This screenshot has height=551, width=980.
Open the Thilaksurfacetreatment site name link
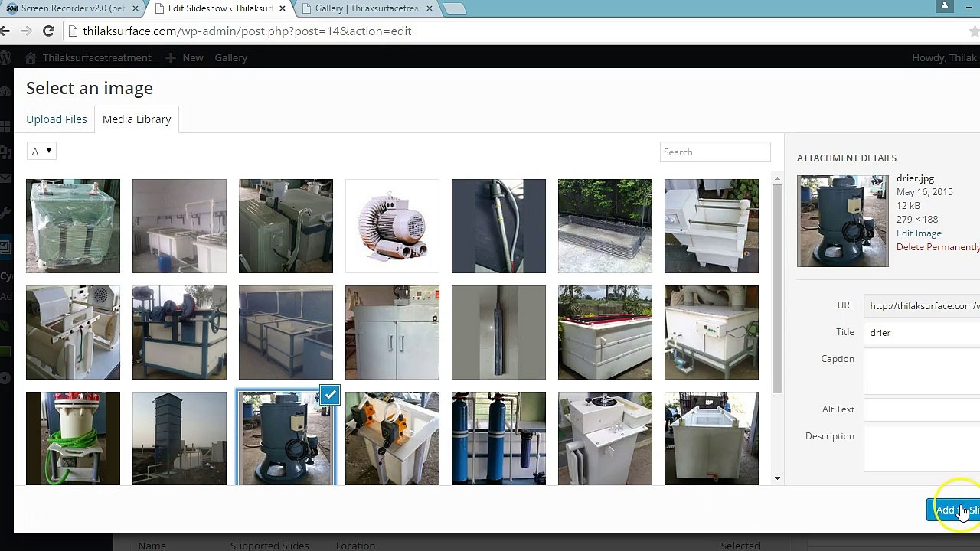tap(97, 57)
